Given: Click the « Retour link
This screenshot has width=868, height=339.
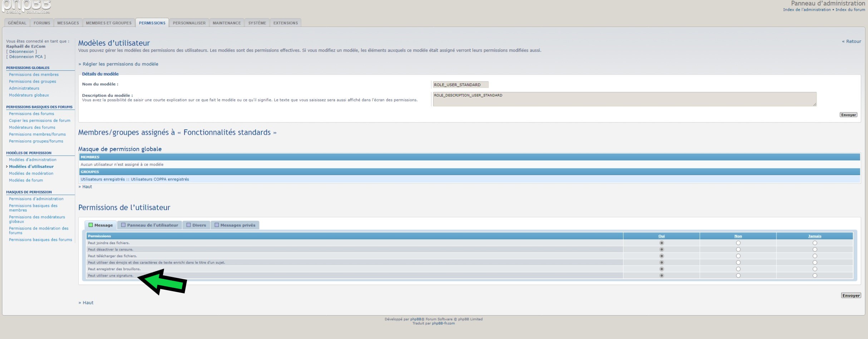Looking at the screenshot, I should [x=851, y=41].
